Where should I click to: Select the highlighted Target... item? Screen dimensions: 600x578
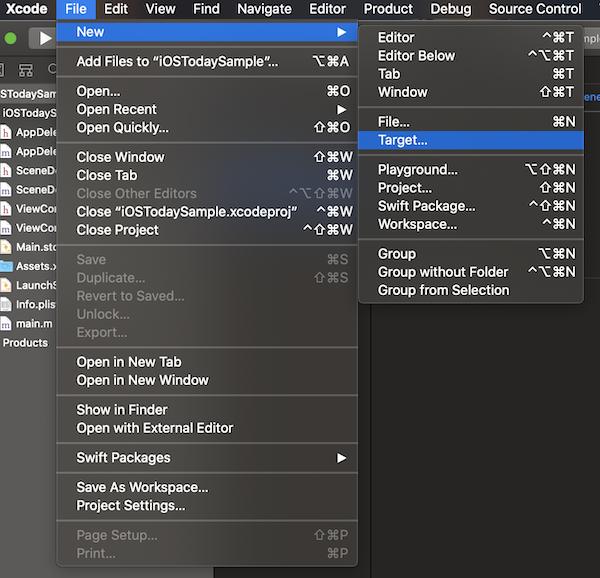[x=471, y=140]
